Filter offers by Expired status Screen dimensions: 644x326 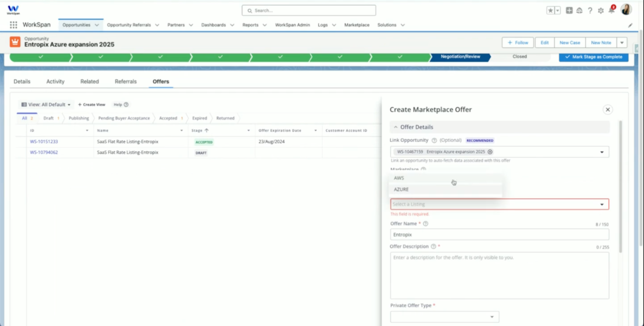199,118
